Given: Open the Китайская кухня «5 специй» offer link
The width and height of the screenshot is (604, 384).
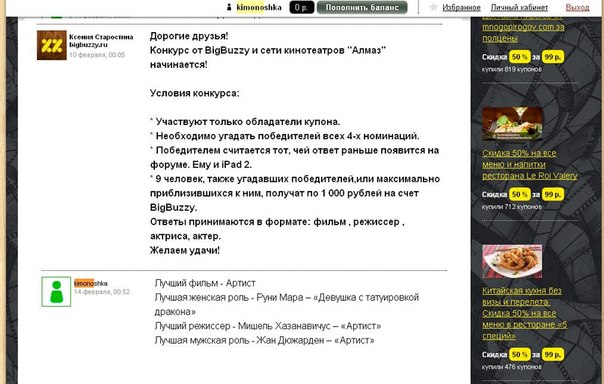Looking at the screenshot, I should tap(525, 313).
